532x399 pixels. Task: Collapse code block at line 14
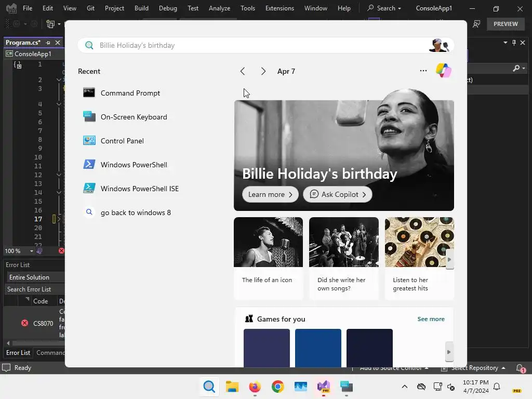pyautogui.click(x=59, y=192)
